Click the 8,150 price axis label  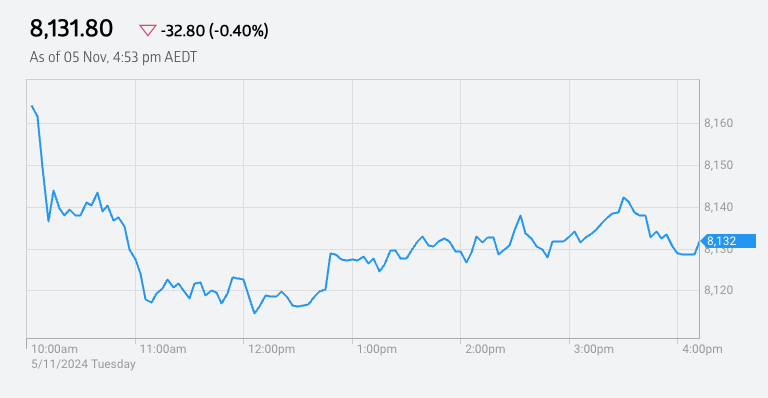(719, 165)
